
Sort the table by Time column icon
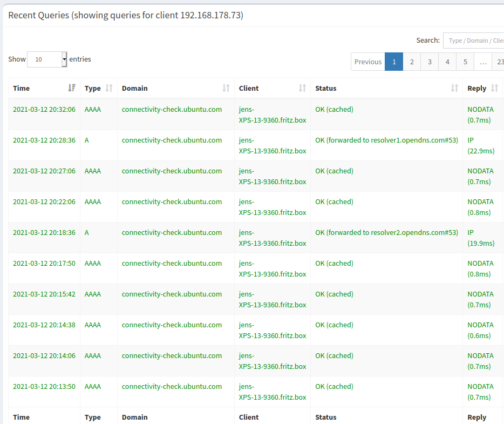pos(72,88)
